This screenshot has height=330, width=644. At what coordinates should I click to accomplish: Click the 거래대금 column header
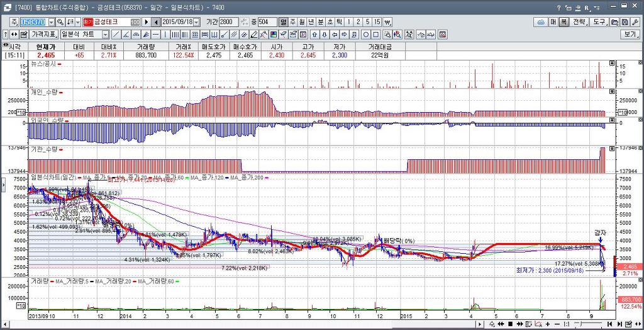tap(380, 47)
